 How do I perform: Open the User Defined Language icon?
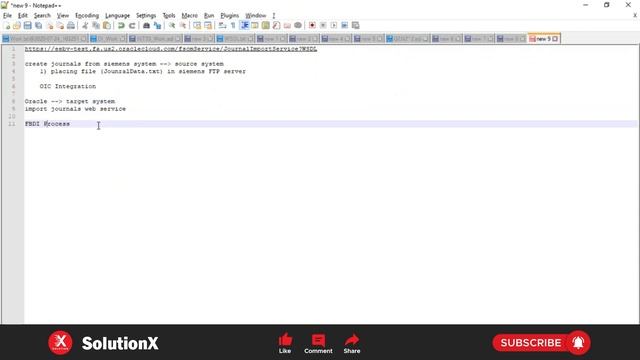pos(255,25)
